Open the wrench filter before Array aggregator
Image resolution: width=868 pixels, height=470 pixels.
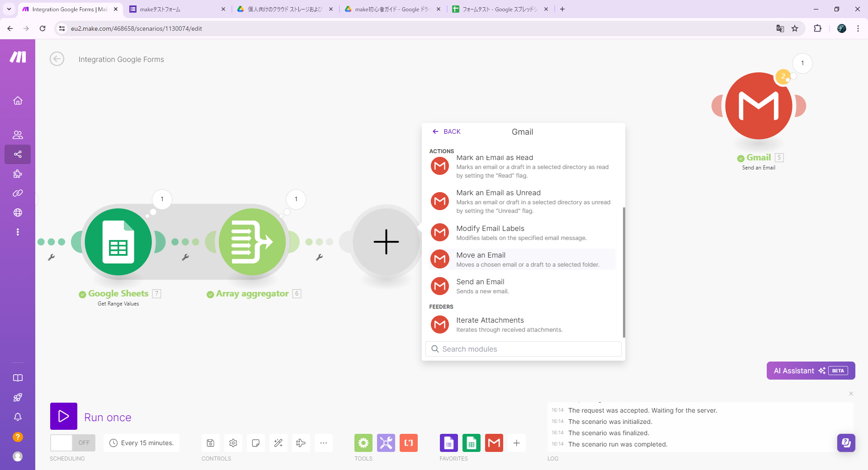coord(185,257)
